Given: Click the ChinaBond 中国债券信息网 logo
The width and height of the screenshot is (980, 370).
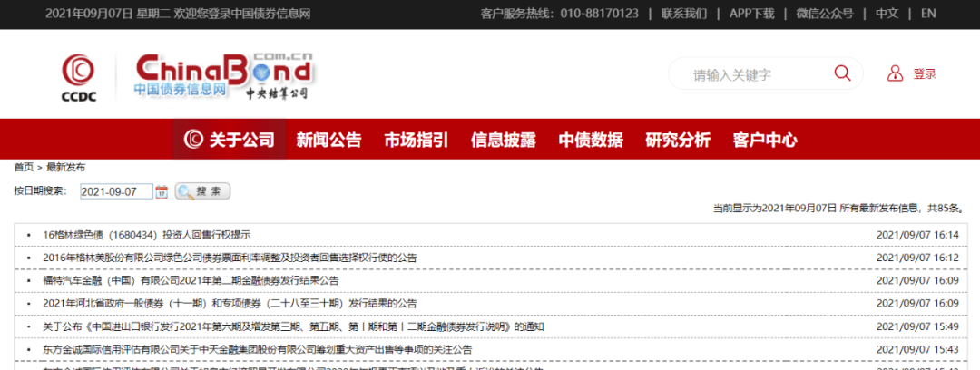Looking at the screenshot, I should [x=222, y=76].
